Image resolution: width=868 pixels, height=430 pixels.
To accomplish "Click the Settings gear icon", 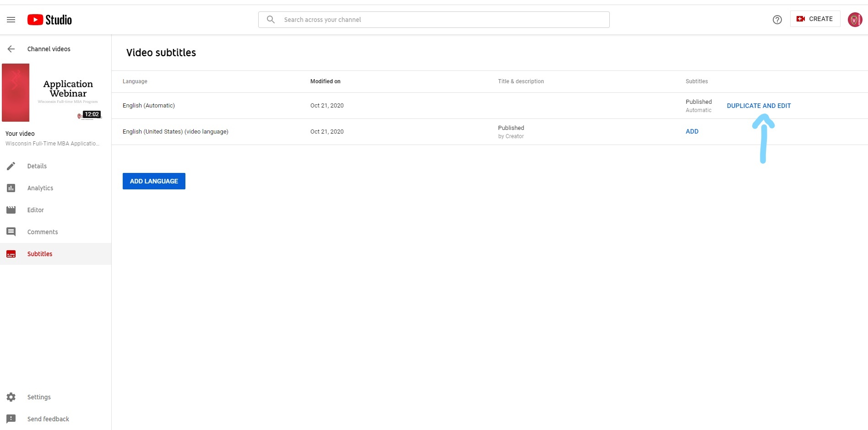I will click(x=11, y=397).
